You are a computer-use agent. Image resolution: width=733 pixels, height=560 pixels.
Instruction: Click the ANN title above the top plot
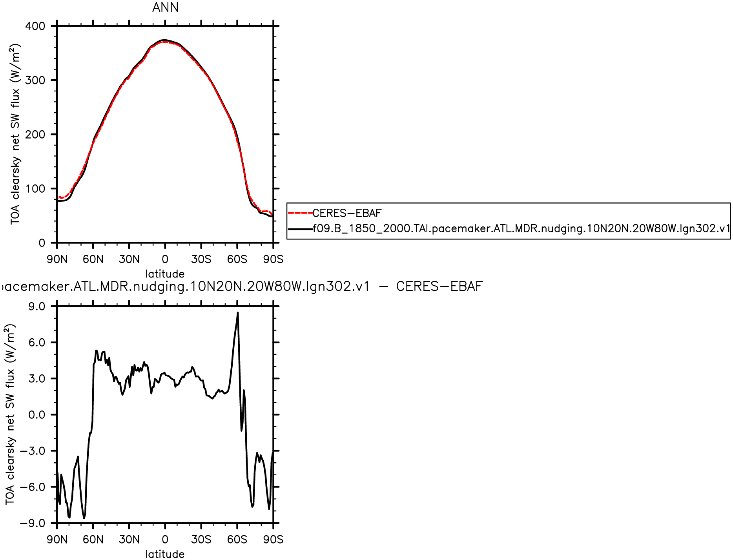pos(165,7)
